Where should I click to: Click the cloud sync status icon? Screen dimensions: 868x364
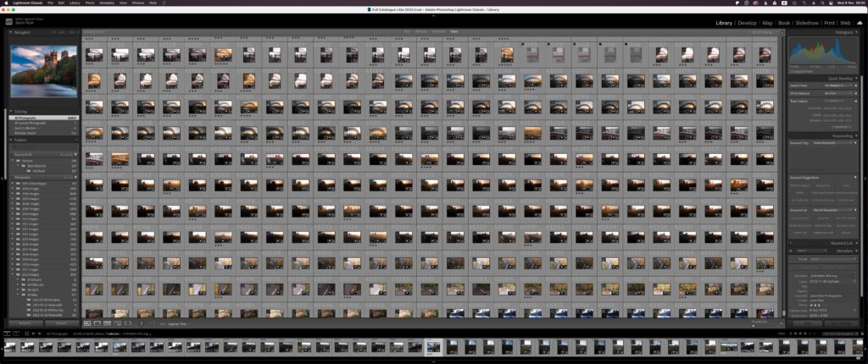(x=860, y=23)
